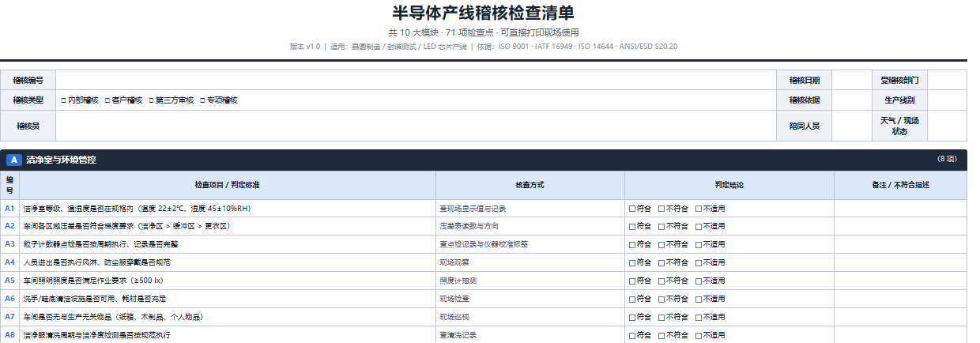980x343 pixels.
Task: Click the 车间是否无与生产无关物品 item text
Action: click(x=113, y=317)
